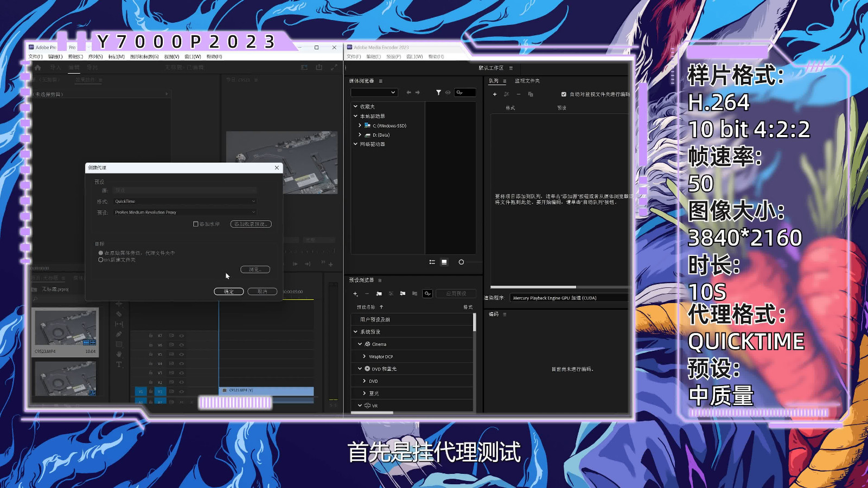Click the export presets icon in Preset Browser
Screen dimensions: 868x488
[x=414, y=294]
